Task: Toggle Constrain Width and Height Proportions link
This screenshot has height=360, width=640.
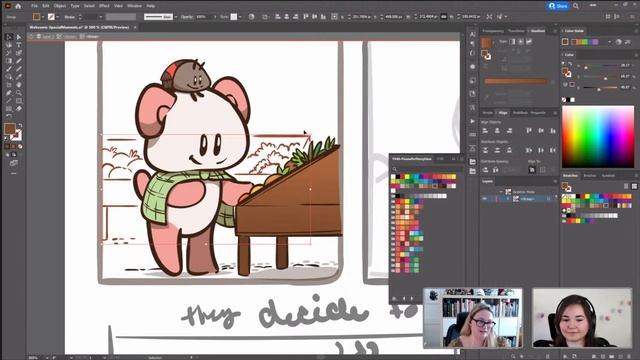Action: tap(444, 17)
